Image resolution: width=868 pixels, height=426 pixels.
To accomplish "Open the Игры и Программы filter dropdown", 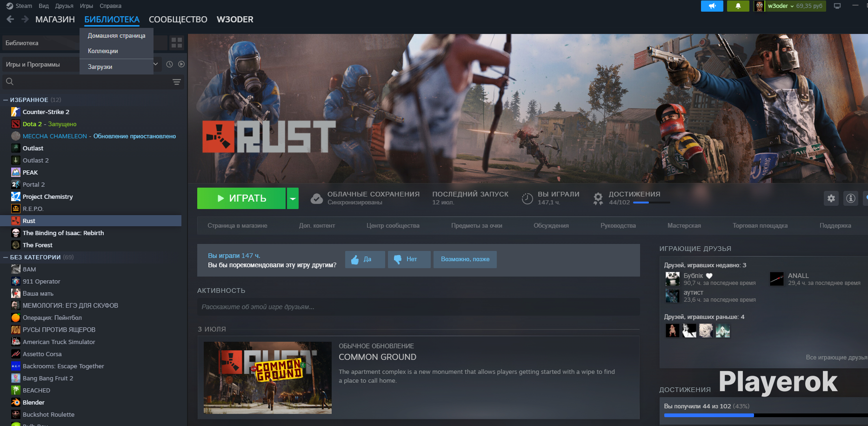I will point(81,64).
